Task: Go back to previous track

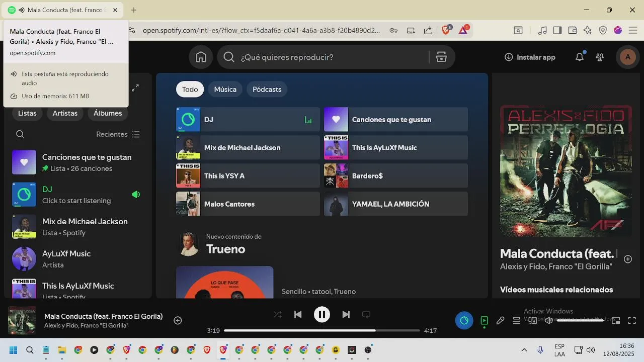Action: pyautogui.click(x=298, y=314)
